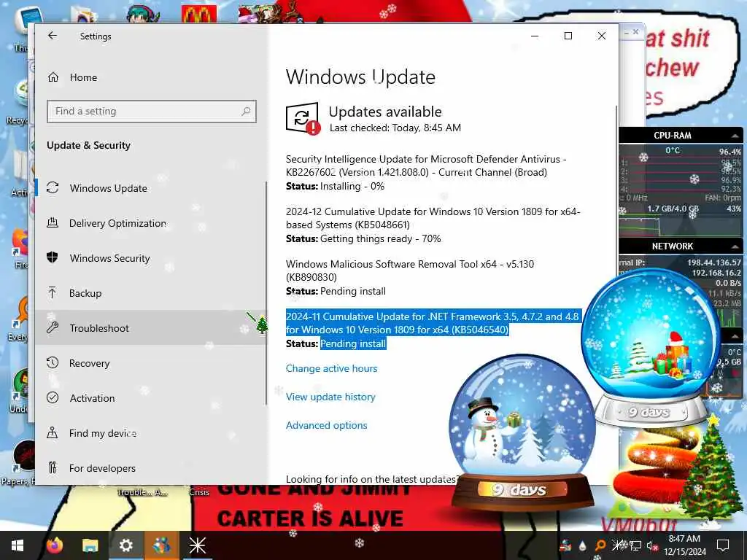Open the white snowflake app on taskbar
This screenshot has width=747, height=560.
coord(197,545)
